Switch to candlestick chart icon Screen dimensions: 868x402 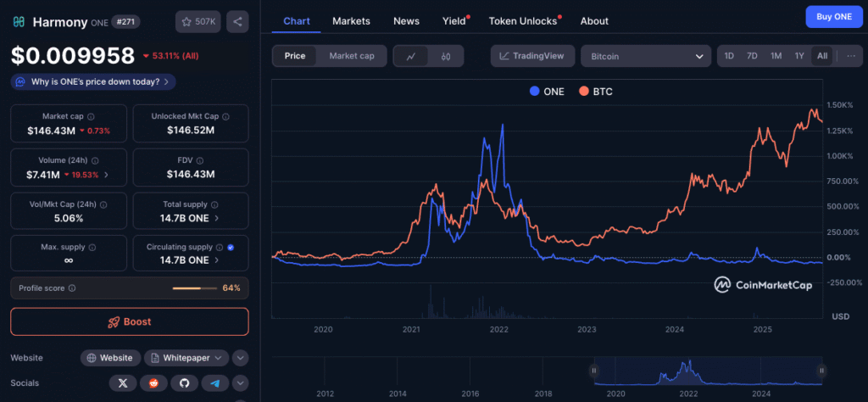click(446, 56)
